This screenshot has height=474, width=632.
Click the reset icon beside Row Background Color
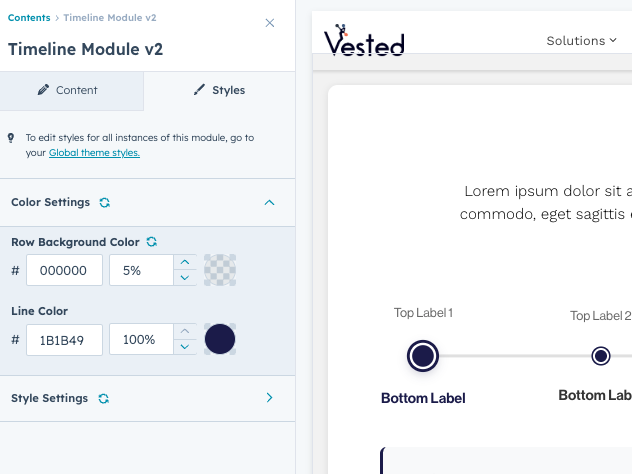pos(152,242)
